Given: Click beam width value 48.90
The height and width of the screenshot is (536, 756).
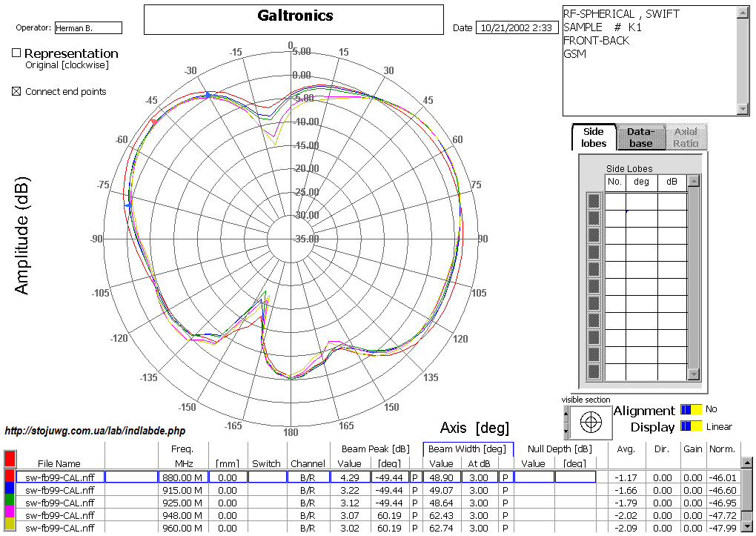Looking at the screenshot, I should (x=442, y=477).
